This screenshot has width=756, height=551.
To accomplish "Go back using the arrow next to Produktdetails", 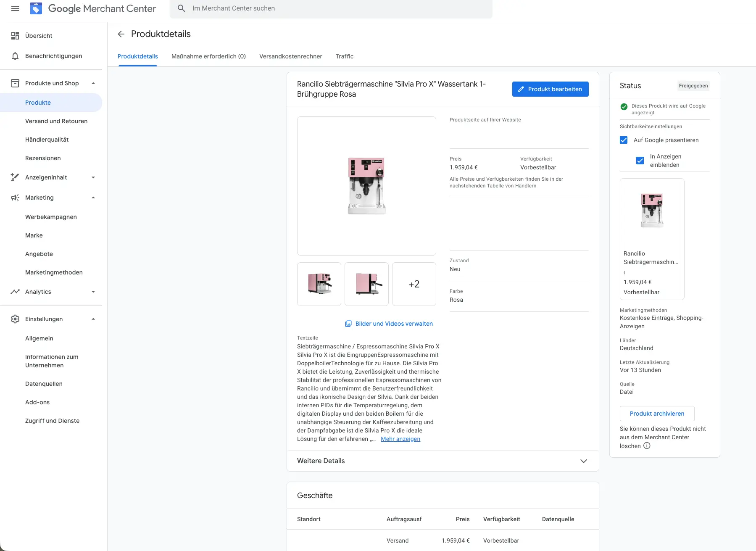I will click(x=121, y=34).
